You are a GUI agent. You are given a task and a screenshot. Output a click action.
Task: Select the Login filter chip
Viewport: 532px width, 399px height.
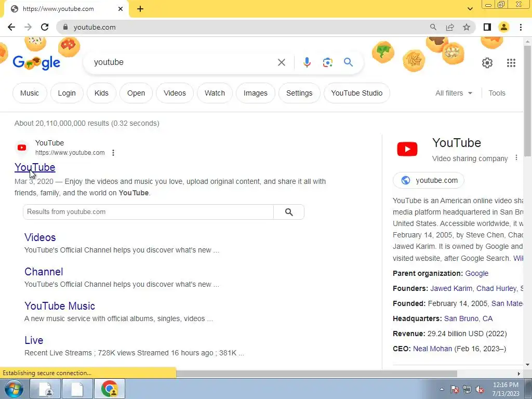(x=67, y=93)
